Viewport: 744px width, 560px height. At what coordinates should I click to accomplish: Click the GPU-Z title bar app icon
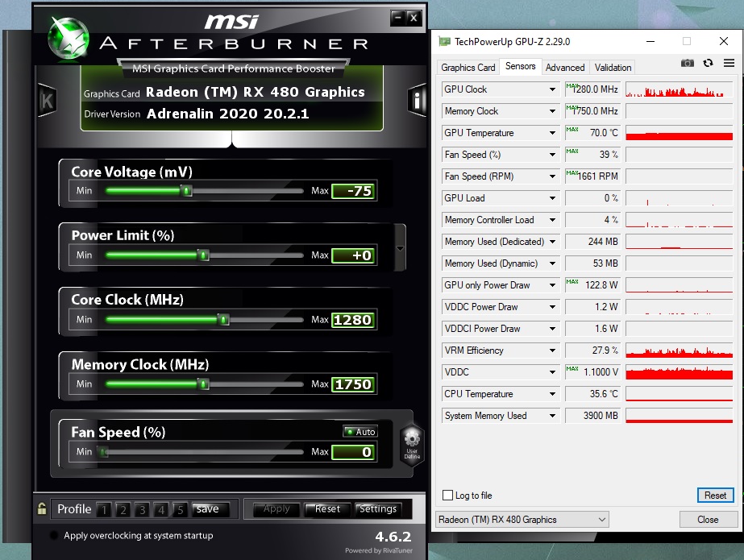[445, 41]
